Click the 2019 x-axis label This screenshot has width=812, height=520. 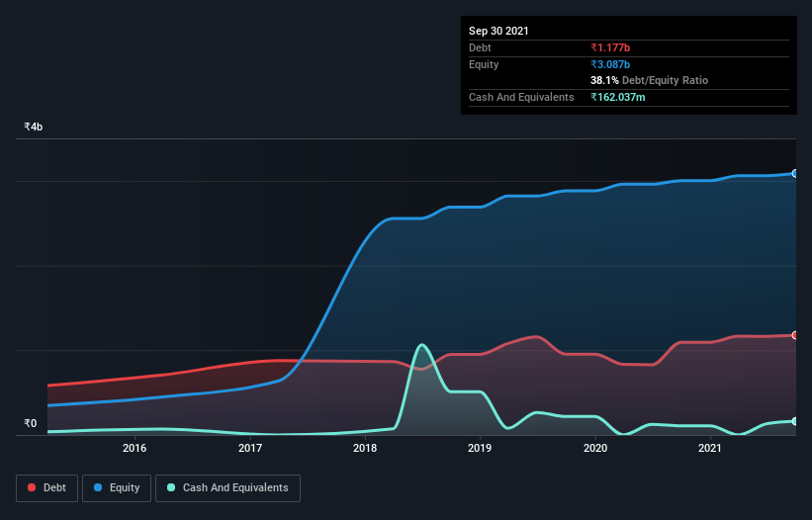pos(480,448)
